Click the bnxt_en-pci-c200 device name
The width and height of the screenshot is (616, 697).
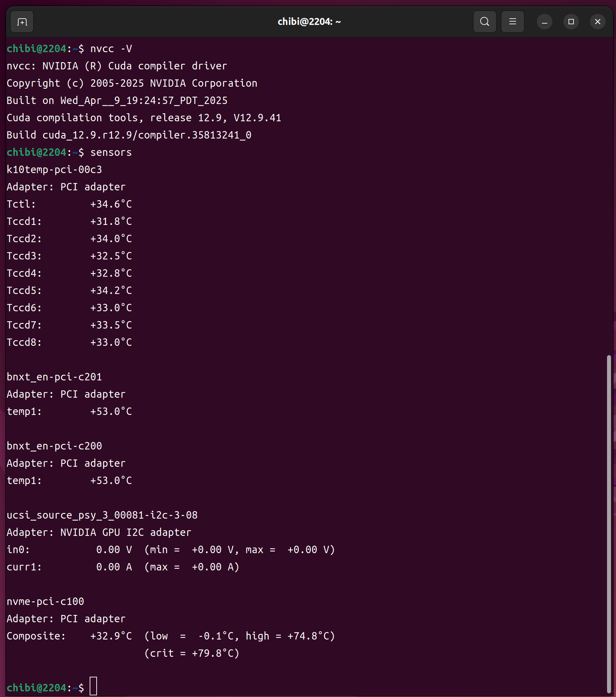point(54,446)
